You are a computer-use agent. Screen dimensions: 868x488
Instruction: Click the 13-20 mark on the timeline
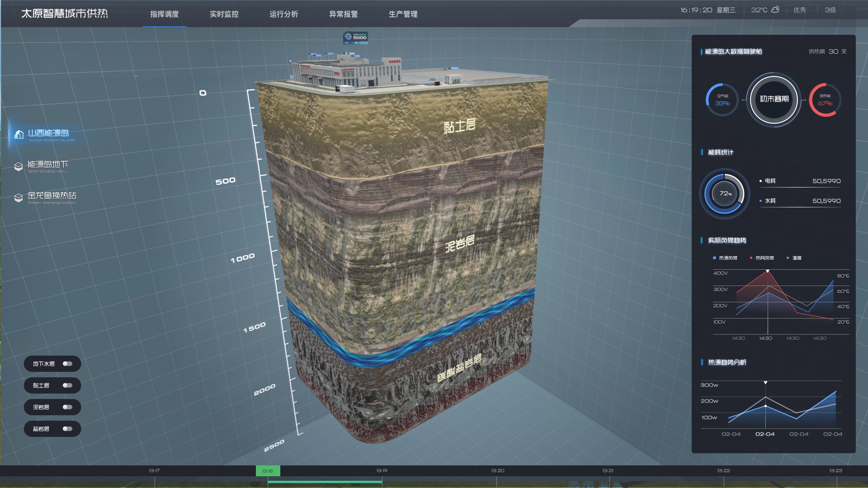(x=497, y=471)
